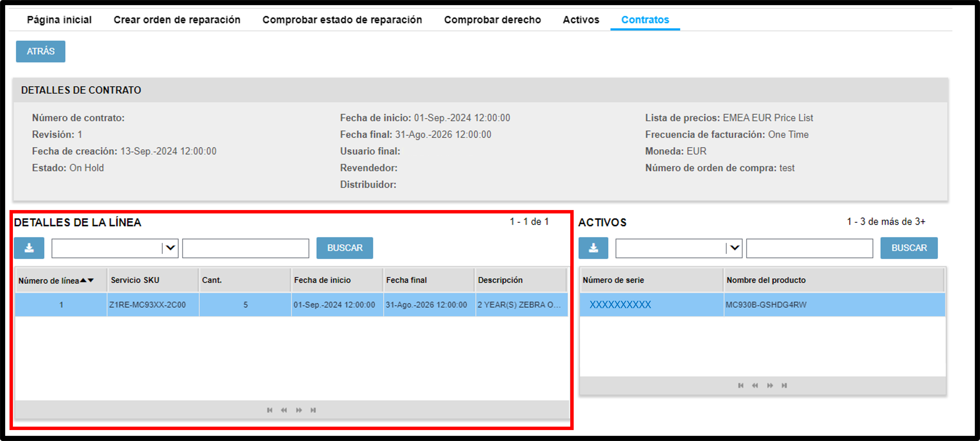Focus the search text field in Detalles de la línea
980x441 pixels.
click(246, 248)
